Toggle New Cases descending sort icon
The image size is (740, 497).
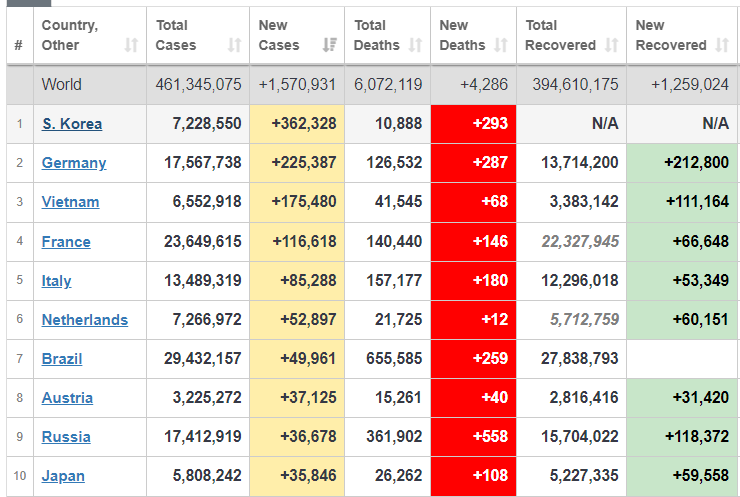[x=329, y=45]
